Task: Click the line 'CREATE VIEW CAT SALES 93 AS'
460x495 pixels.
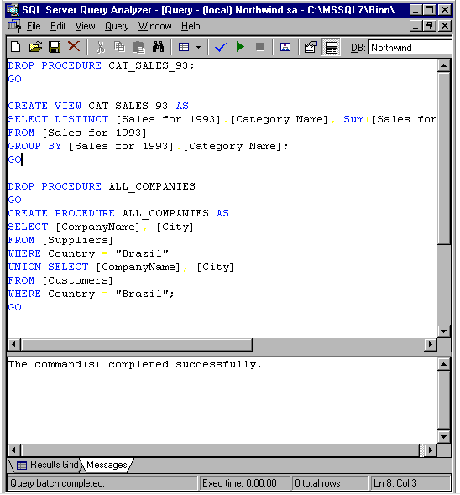Action: pyautogui.click(x=98, y=106)
